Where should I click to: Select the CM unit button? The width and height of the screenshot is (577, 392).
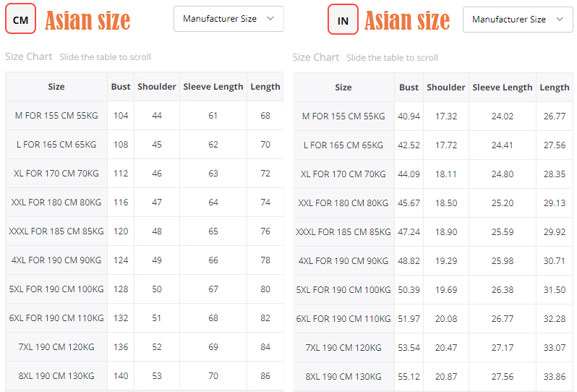[x=21, y=20]
